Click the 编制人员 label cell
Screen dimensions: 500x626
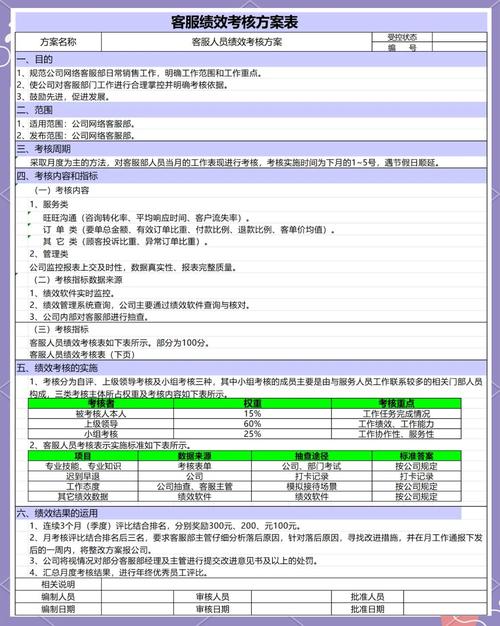point(58,597)
